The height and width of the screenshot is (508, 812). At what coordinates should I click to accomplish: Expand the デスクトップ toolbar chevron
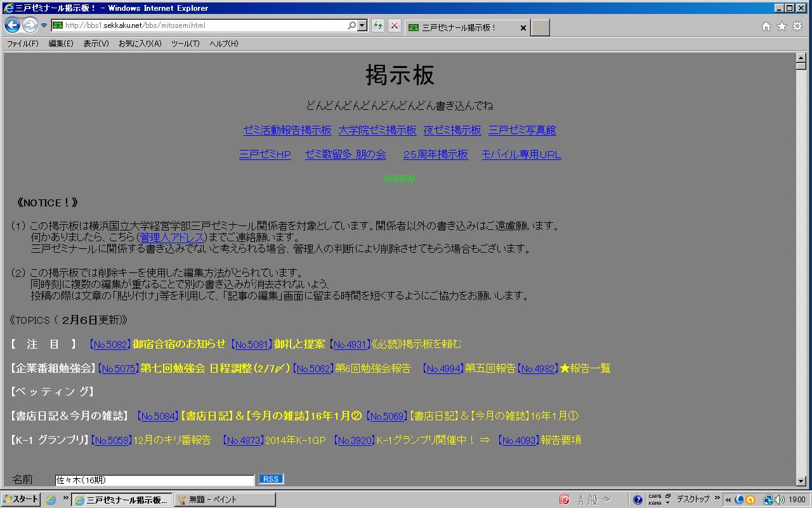717,498
